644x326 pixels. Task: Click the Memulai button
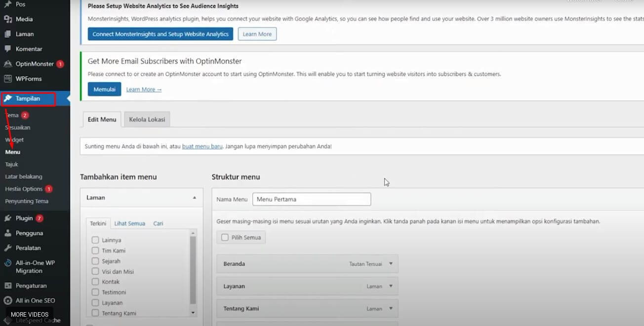tap(104, 89)
